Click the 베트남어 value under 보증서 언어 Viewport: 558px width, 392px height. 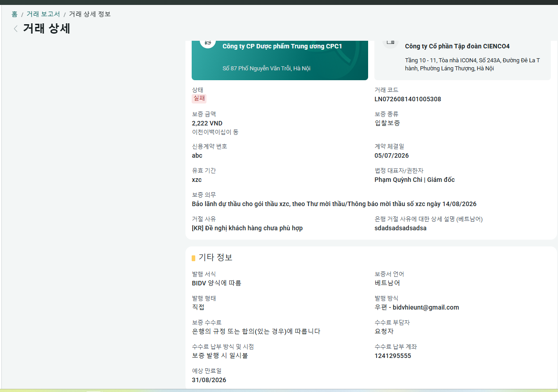tap(387, 283)
